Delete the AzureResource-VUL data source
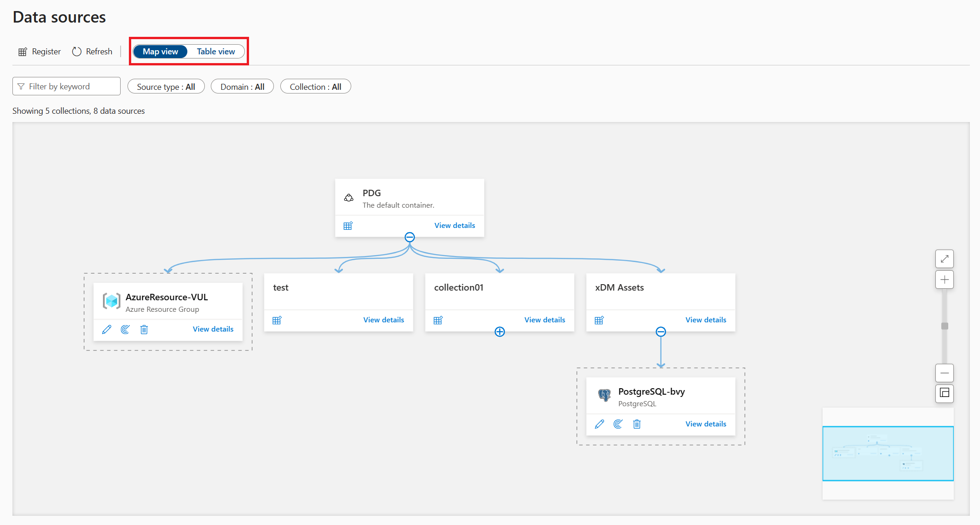Viewport: 980px width, 525px height. (x=144, y=329)
